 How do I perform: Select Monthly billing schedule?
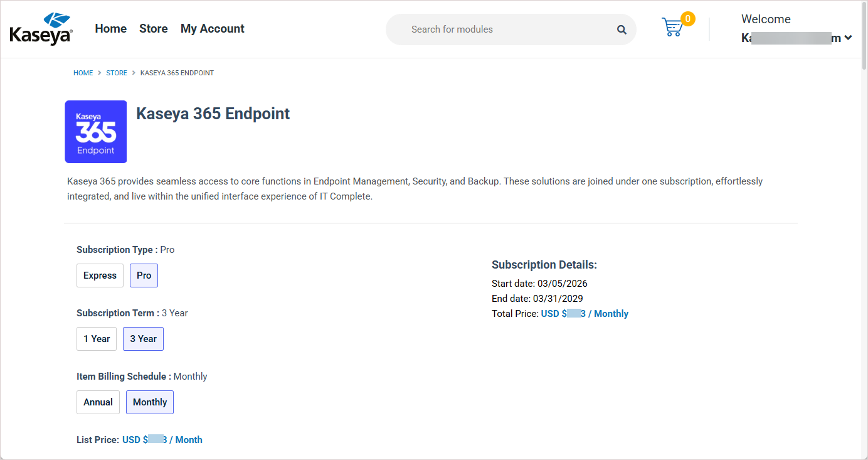click(150, 402)
